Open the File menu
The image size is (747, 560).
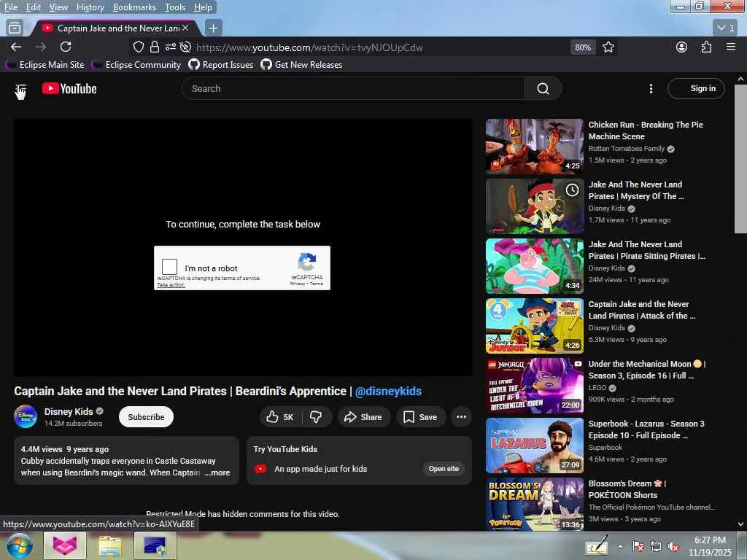[x=10, y=7]
